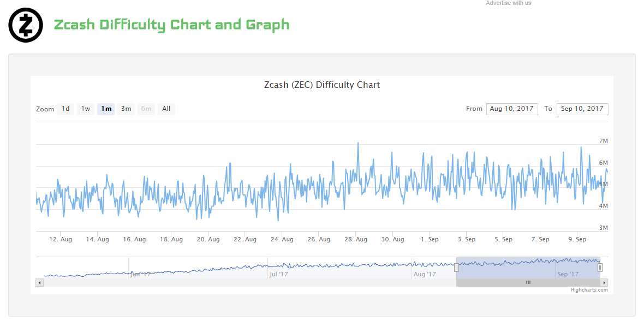Screen dimensions: 644x326
Task: Set zoom range to 1d
Action: click(65, 109)
